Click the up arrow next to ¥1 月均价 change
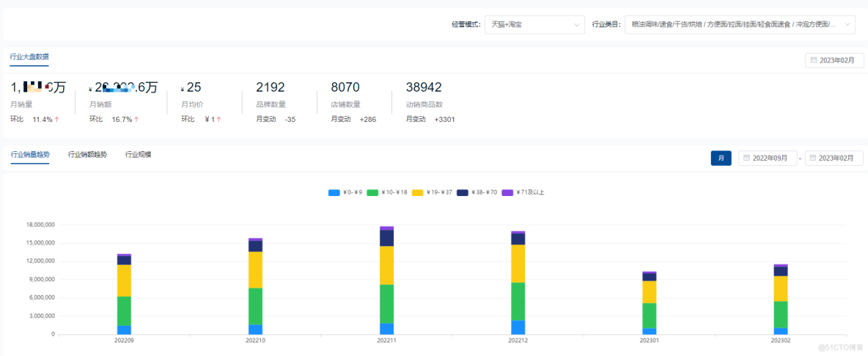The image size is (868, 356). (218, 119)
